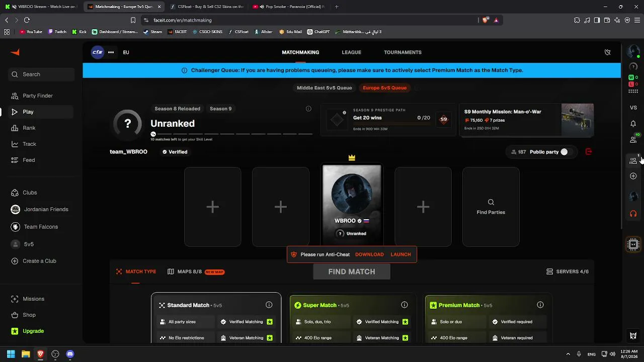The width and height of the screenshot is (644, 362).
Task: Open the chip icon at right sidebar bottom
Action: 633,244
